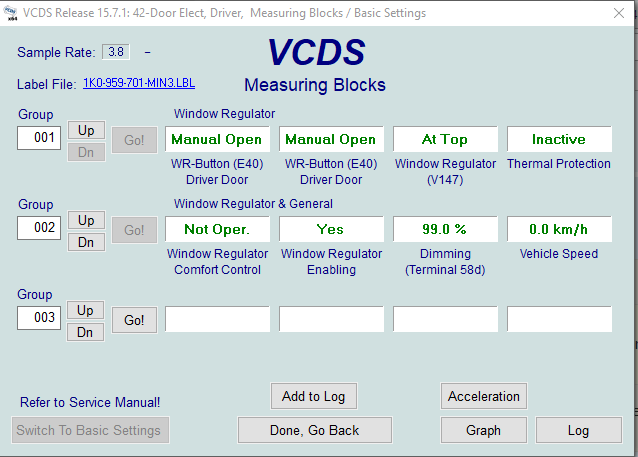Click the Group 003 number field

(39, 318)
